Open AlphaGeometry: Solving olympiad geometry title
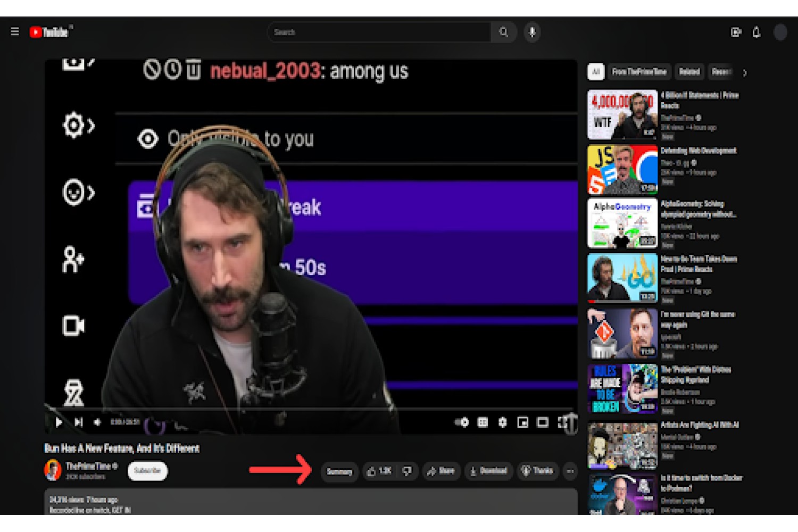The image size is (798, 532). pyautogui.click(x=699, y=209)
